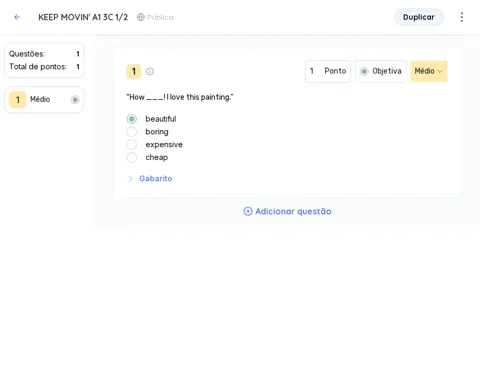Click the yellow question number 1 badge
Image resolution: width=480 pixels, height=384 pixels.
point(134,71)
